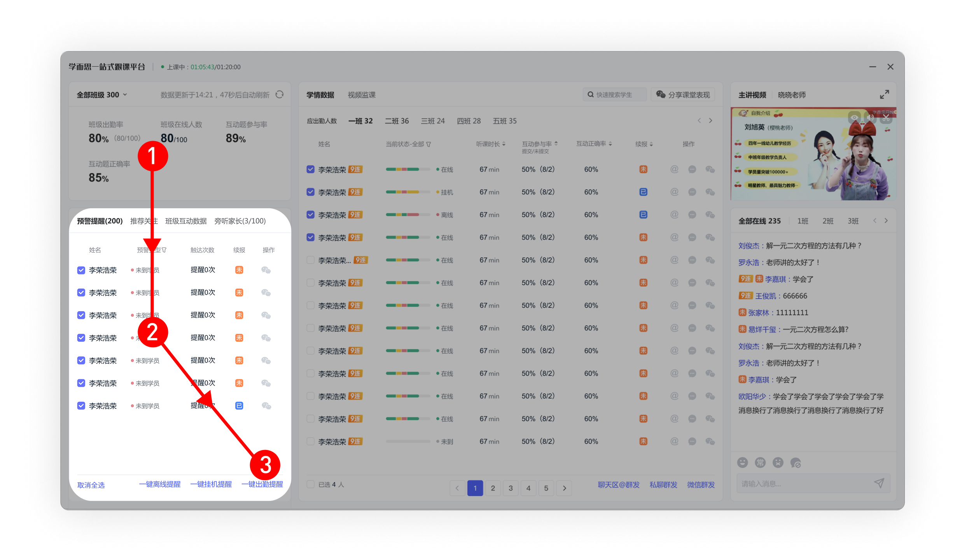The image size is (955, 560).
Task: Click the WeChat icon on 李荣浩荣荣... row
Action: (x=710, y=260)
